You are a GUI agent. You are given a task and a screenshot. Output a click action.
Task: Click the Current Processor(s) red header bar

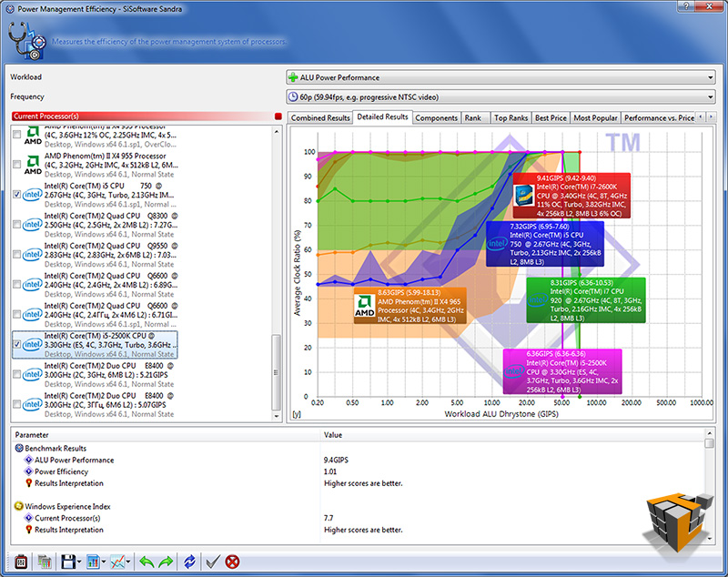(x=142, y=116)
